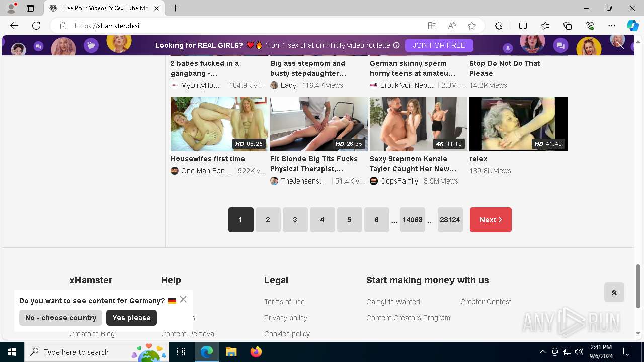Image resolution: width=644 pixels, height=362 pixels.
Task: Start Read aloud from address bar
Action: point(452,26)
